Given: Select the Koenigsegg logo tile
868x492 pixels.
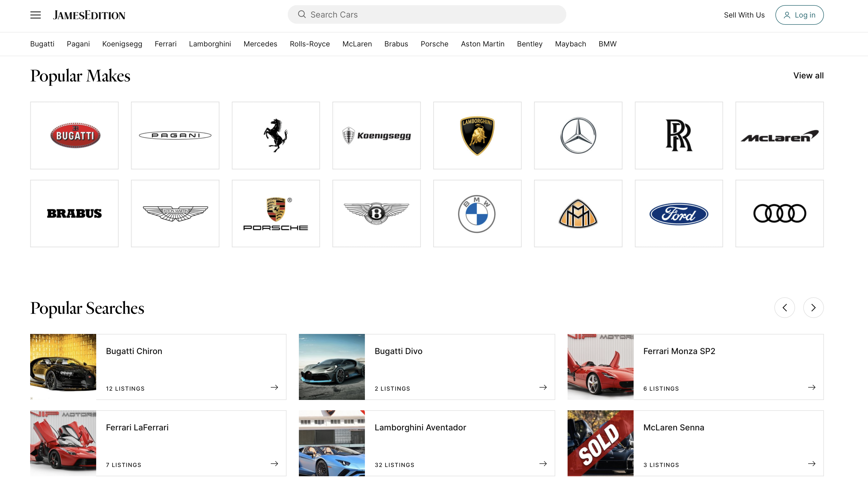Looking at the screenshot, I should click(x=376, y=135).
